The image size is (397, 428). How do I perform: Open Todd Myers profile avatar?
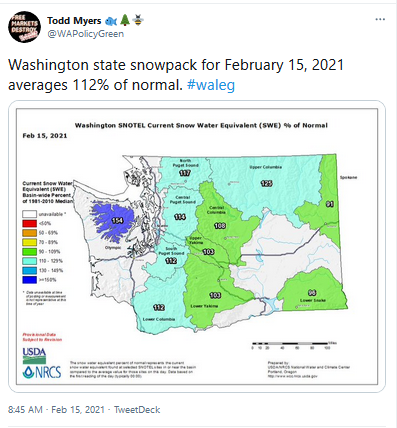24,27
